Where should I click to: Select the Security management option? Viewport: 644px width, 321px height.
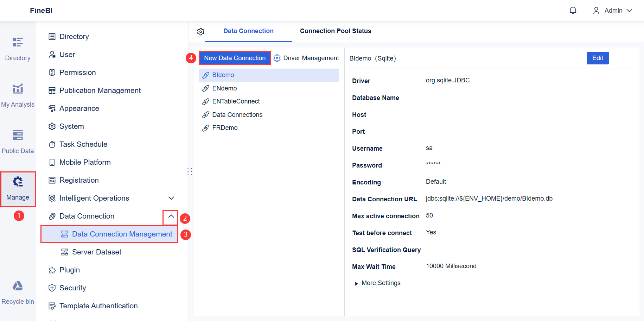73,288
